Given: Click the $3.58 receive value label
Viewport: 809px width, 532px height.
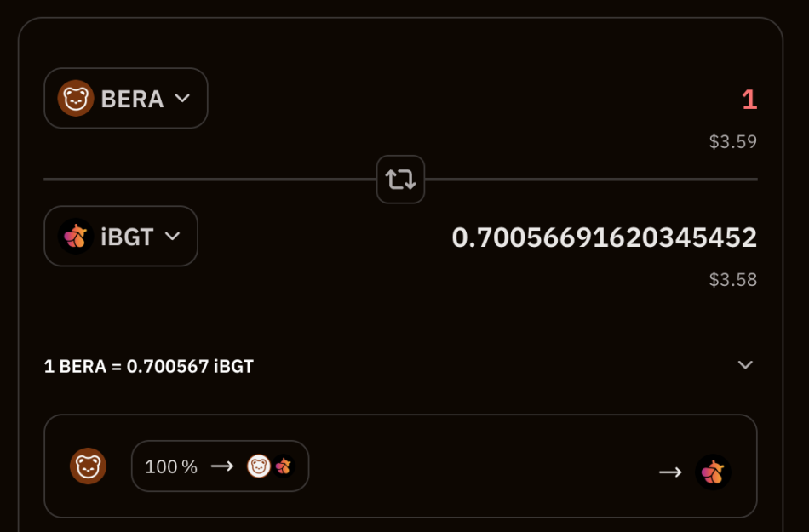Looking at the screenshot, I should point(732,280).
